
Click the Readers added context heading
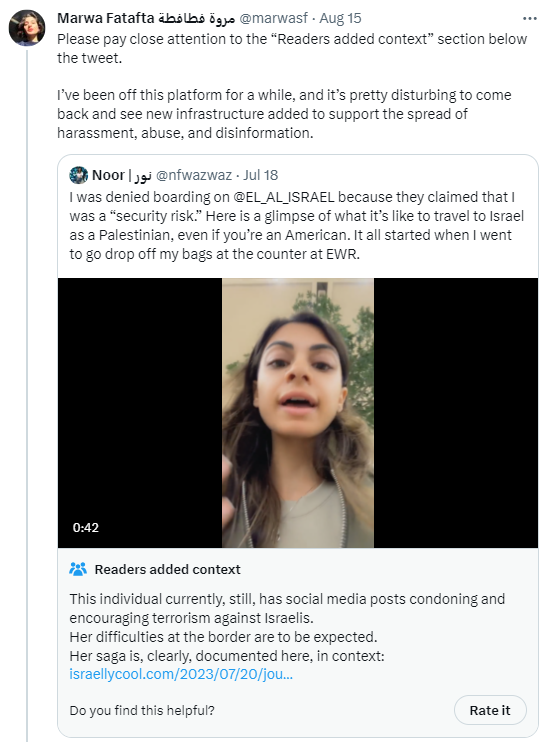coord(168,569)
